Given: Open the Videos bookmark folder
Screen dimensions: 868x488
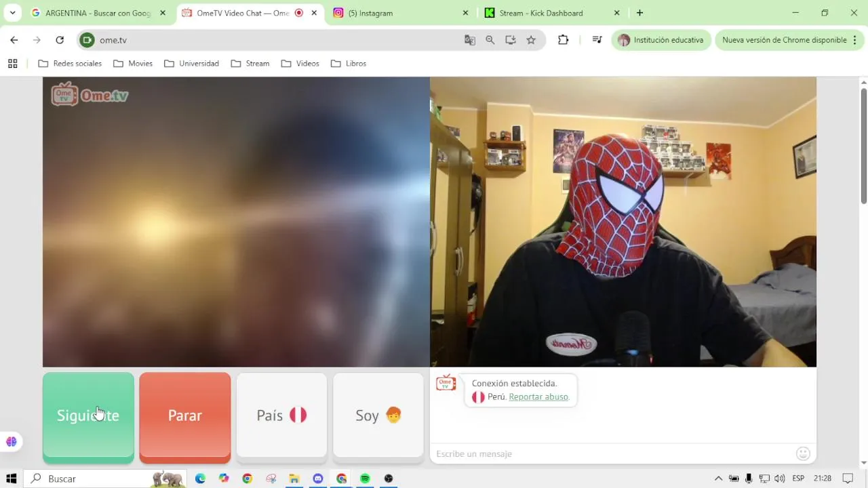Looking at the screenshot, I should coord(300,64).
